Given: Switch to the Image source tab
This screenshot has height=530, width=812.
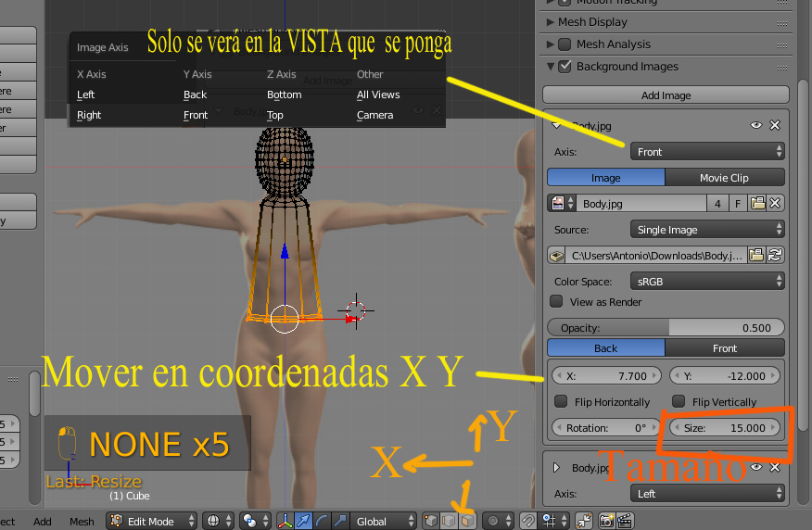Looking at the screenshot, I should coord(606,178).
